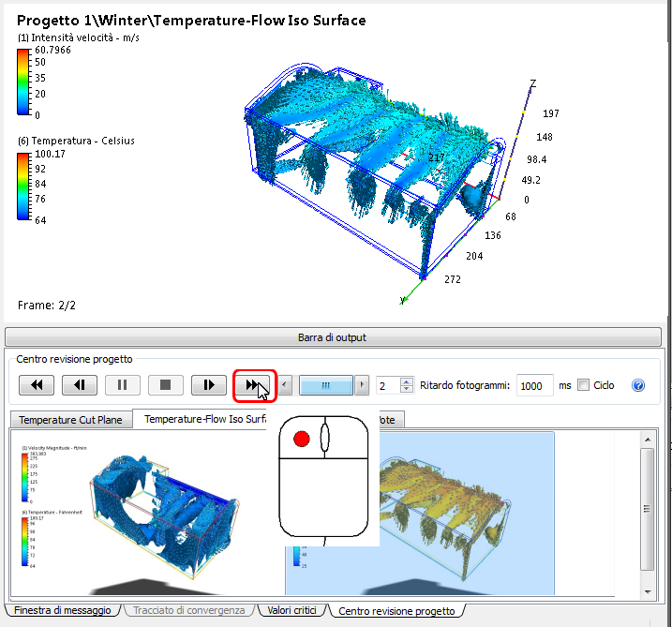This screenshot has width=672, height=627.
Task: Open the Valori critici tab
Action: pos(291,610)
